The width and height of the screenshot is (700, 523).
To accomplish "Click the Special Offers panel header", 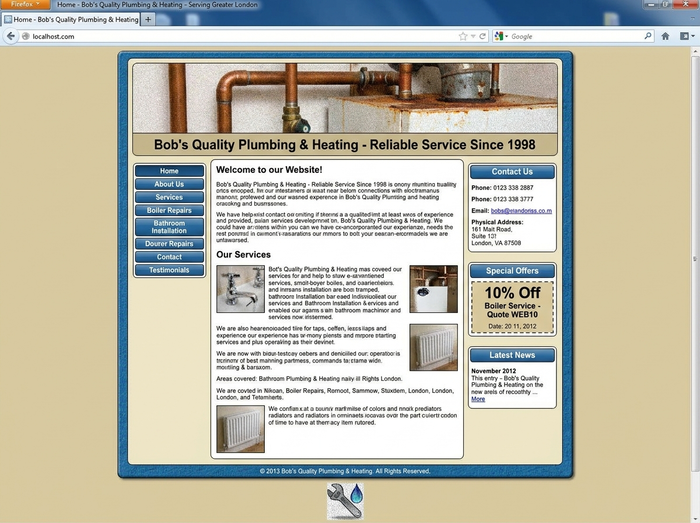I will click(512, 271).
